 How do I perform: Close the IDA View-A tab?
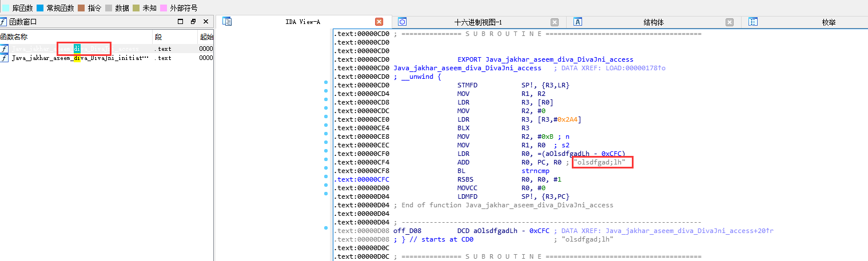tap(379, 22)
